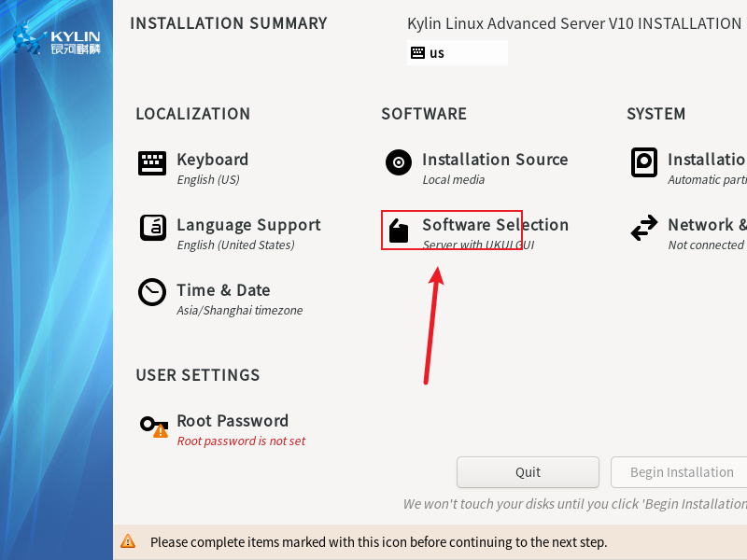Viewport: 747px width, 560px height.
Task: Click the Language Support title text
Action: coord(248,225)
